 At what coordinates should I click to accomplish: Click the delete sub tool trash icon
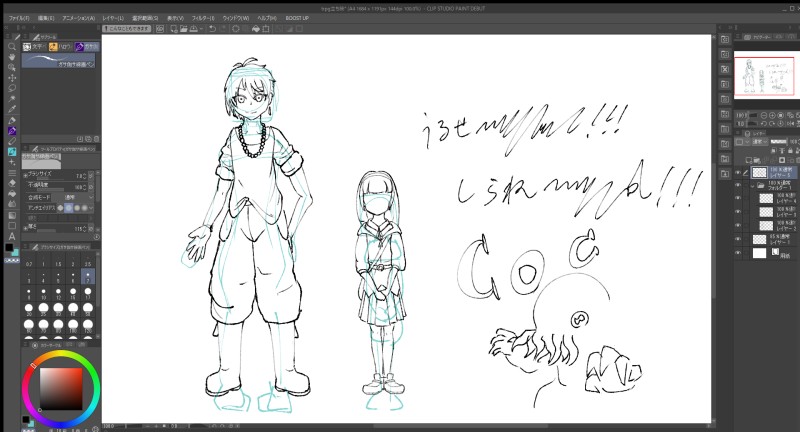pos(96,139)
